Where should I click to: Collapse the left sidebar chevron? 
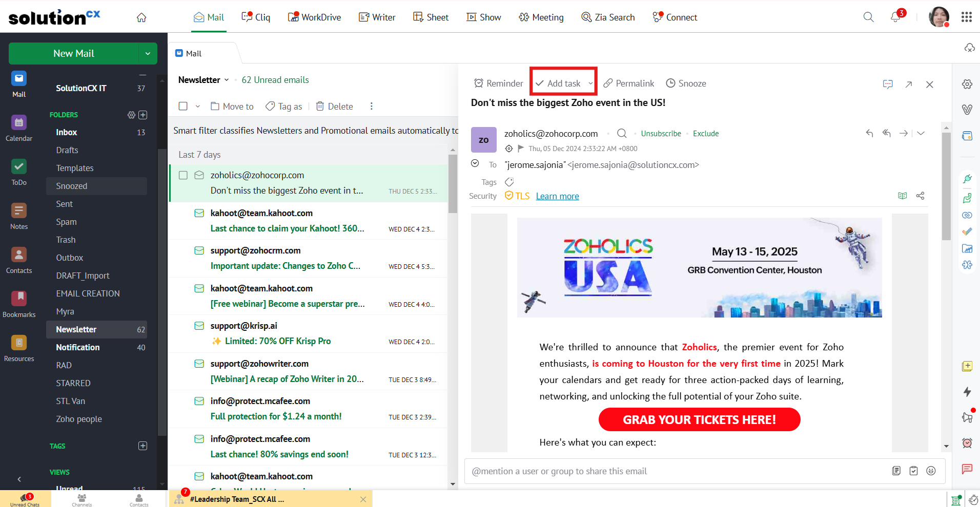(x=19, y=479)
